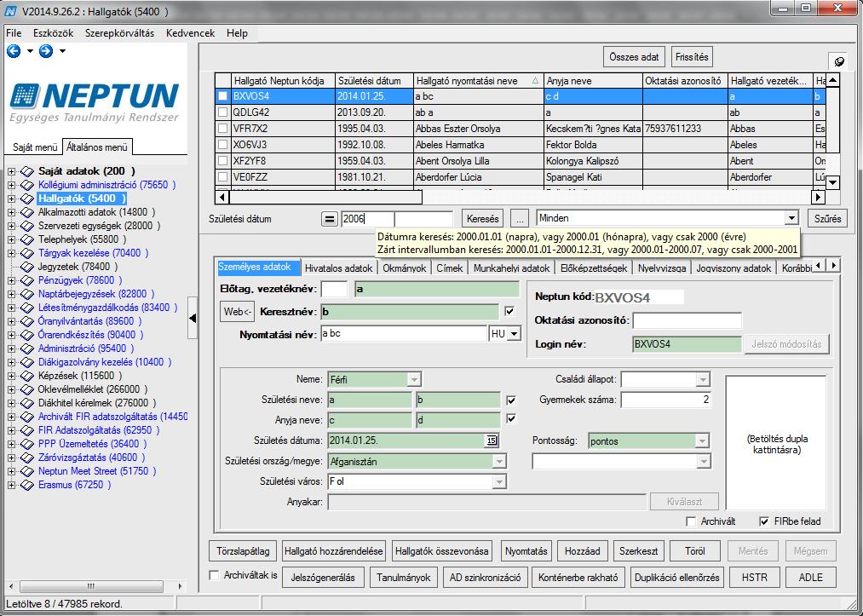This screenshot has width=863, height=616.
Task: Click the table horizontal scroll left arrow
Action: point(222,197)
